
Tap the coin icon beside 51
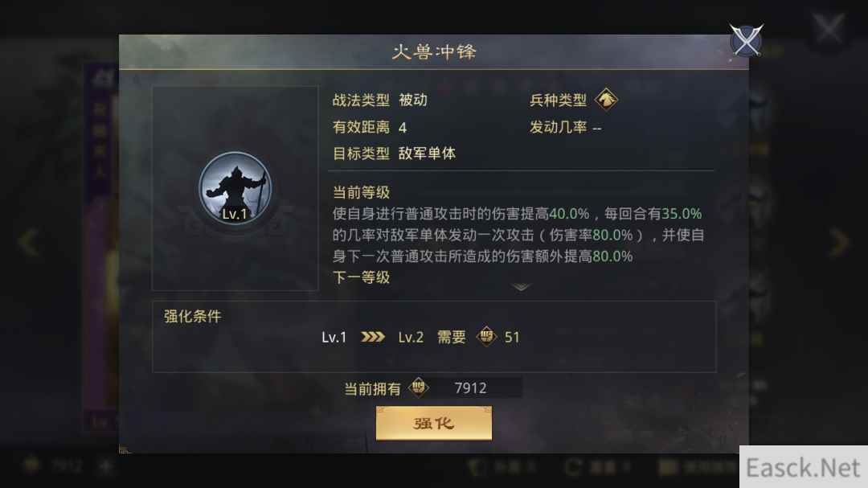pos(486,336)
